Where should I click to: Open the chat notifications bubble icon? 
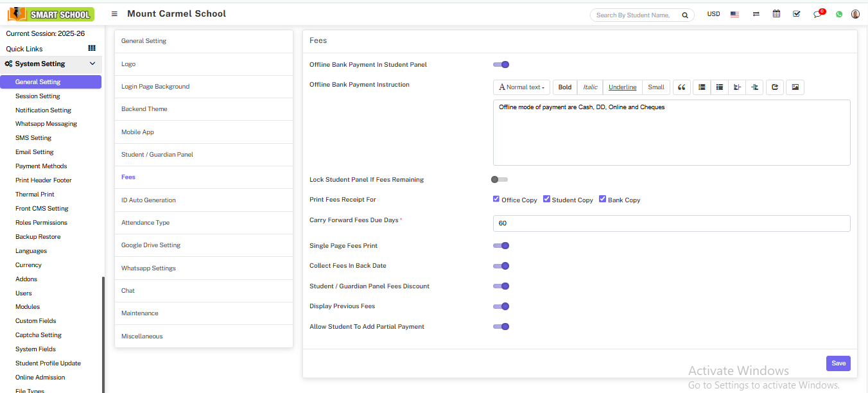(817, 14)
